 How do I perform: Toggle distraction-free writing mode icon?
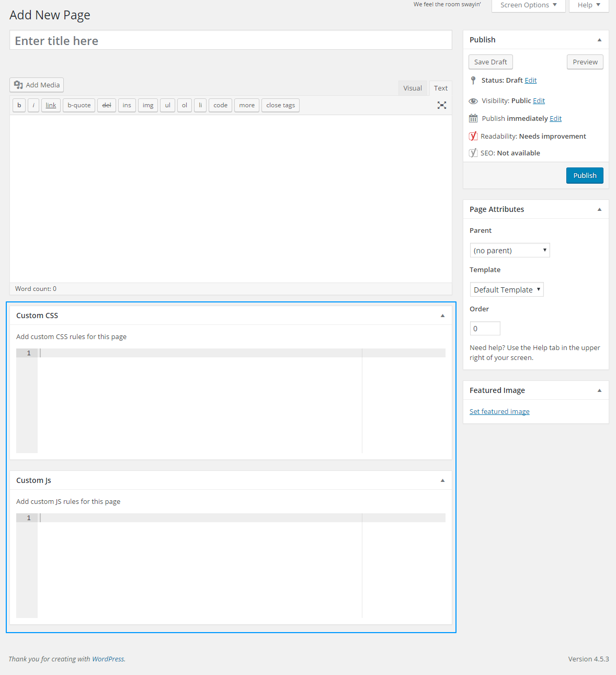point(442,105)
